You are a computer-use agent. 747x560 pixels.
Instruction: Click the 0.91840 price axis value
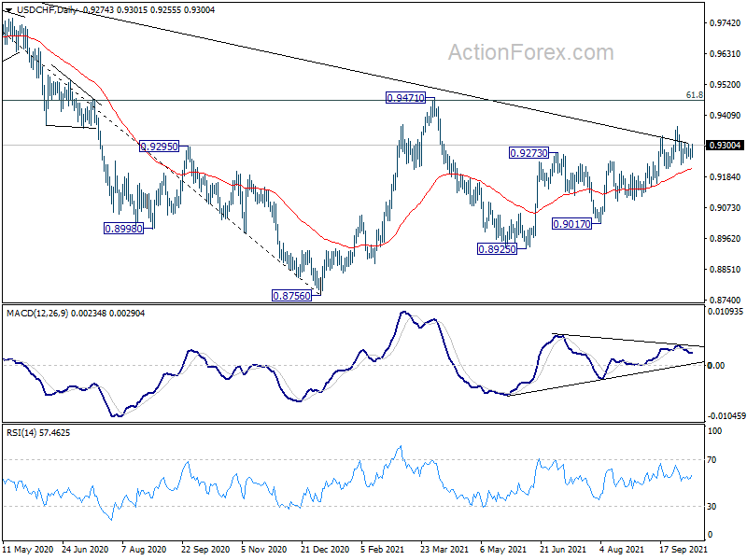click(x=726, y=177)
